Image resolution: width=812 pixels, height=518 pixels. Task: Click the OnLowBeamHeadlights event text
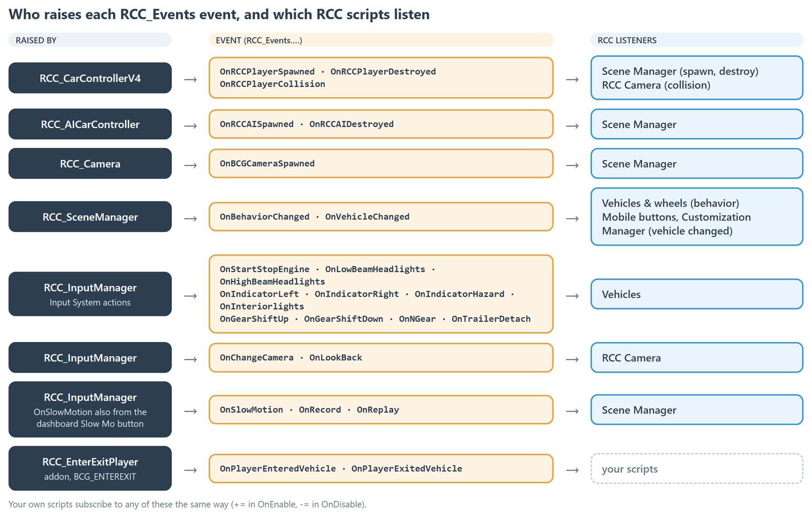click(375, 269)
